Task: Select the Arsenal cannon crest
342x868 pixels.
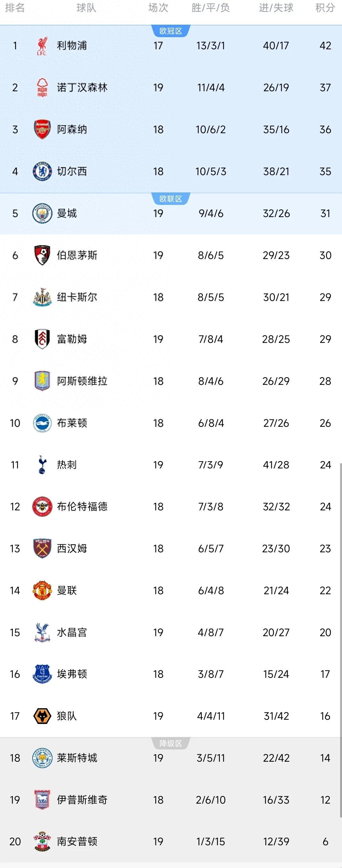Action: point(42,129)
